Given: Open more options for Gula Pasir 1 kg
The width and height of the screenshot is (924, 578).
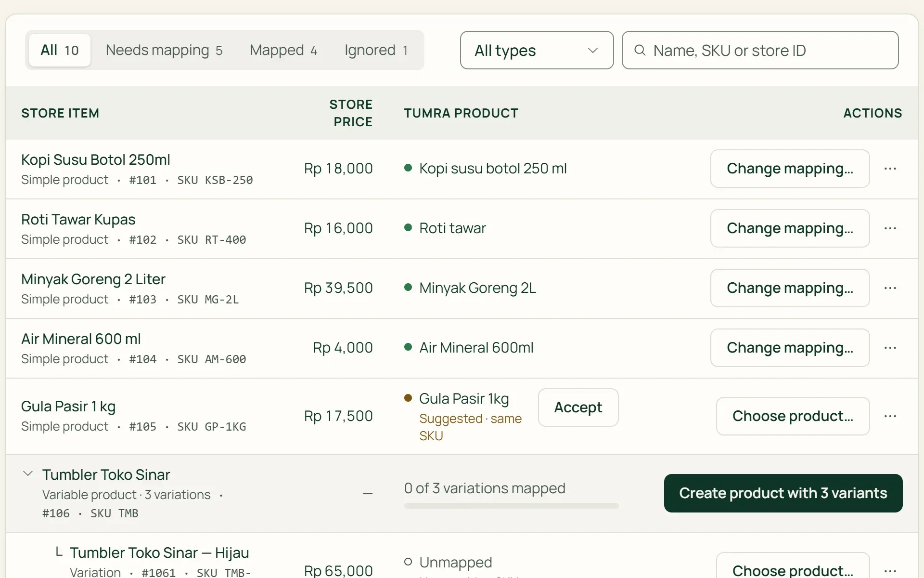Looking at the screenshot, I should [890, 416].
